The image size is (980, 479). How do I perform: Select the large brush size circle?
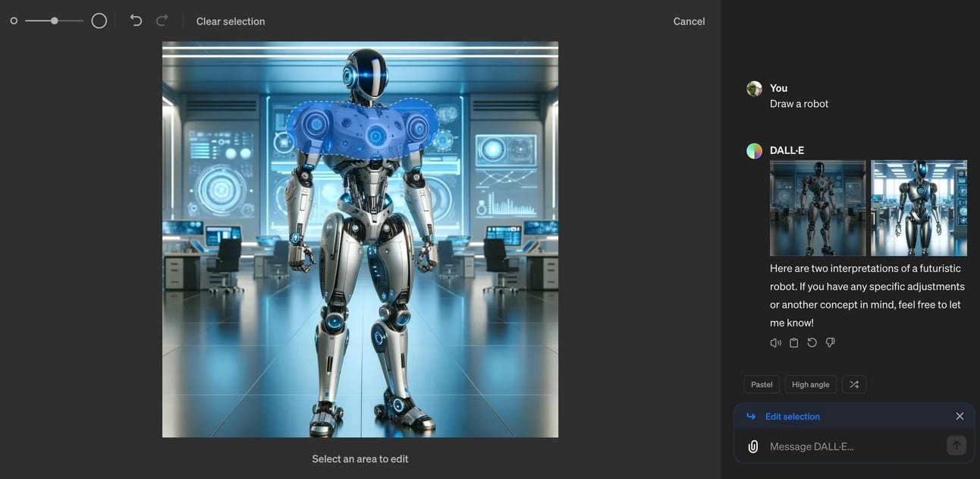(x=99, y=21)
